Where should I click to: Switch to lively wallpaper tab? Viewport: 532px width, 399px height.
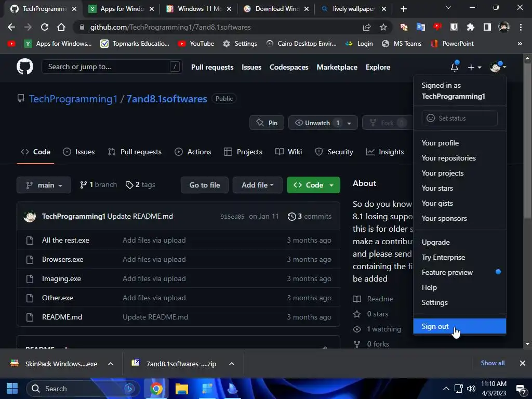tap(353, 9)
